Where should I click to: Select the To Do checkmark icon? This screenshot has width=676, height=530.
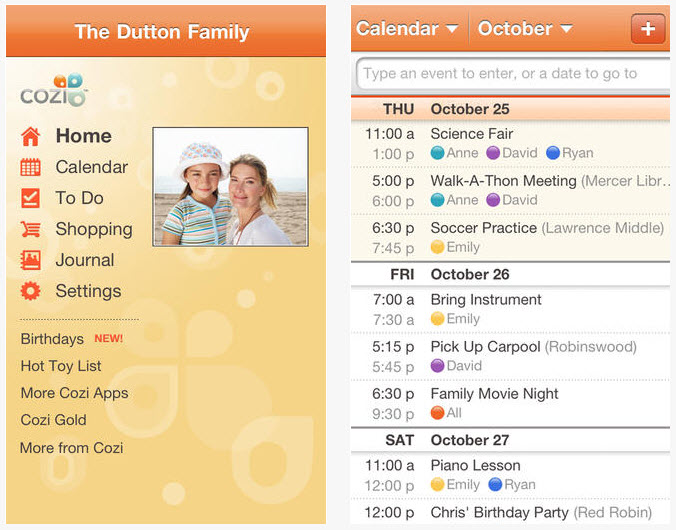pyautogui.click(x=30, y=198)
